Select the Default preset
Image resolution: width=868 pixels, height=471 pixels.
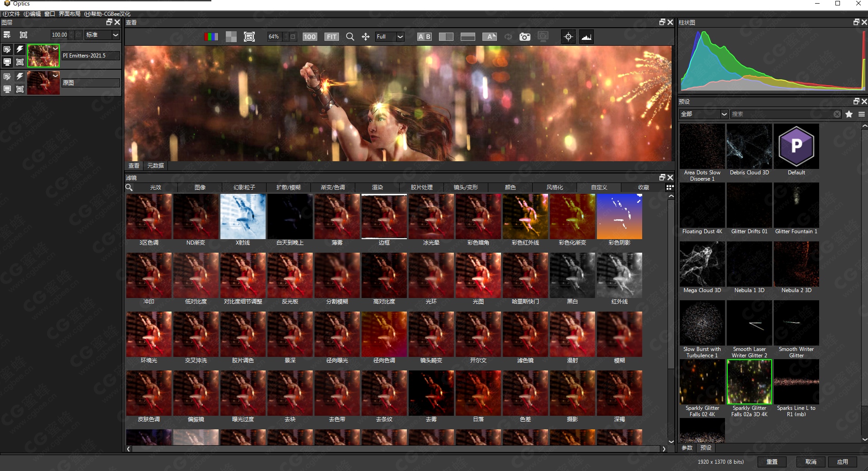tap(796, 146)
